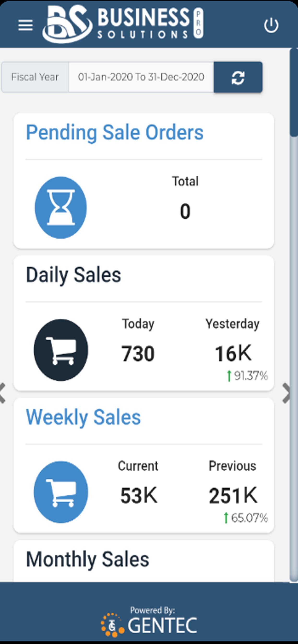This screenshot has height=644, width=298.
Task: Click the power logout icon
Action: click(x=271, y=25)
